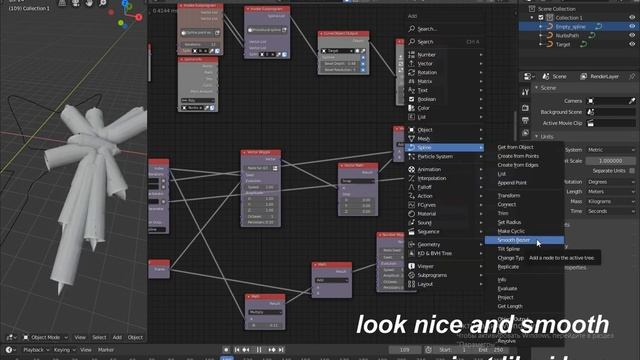Open the Geometry node category

445,244
